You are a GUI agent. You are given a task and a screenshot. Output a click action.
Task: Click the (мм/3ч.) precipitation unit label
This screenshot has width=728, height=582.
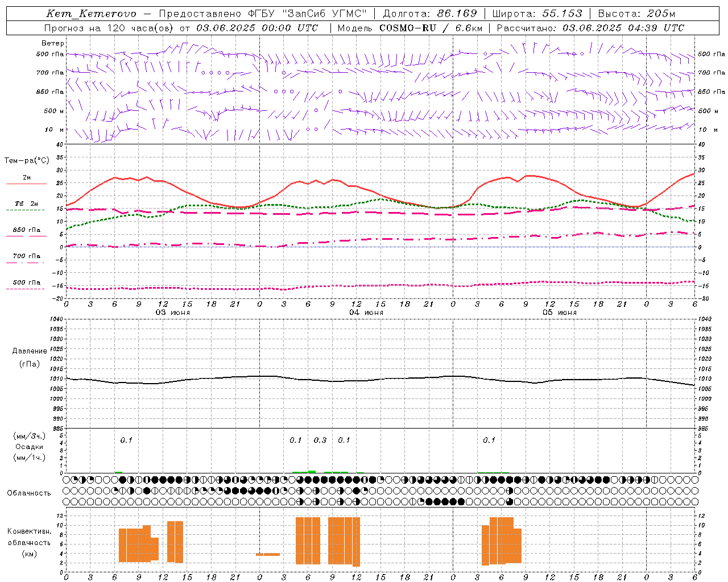[30, 436]
